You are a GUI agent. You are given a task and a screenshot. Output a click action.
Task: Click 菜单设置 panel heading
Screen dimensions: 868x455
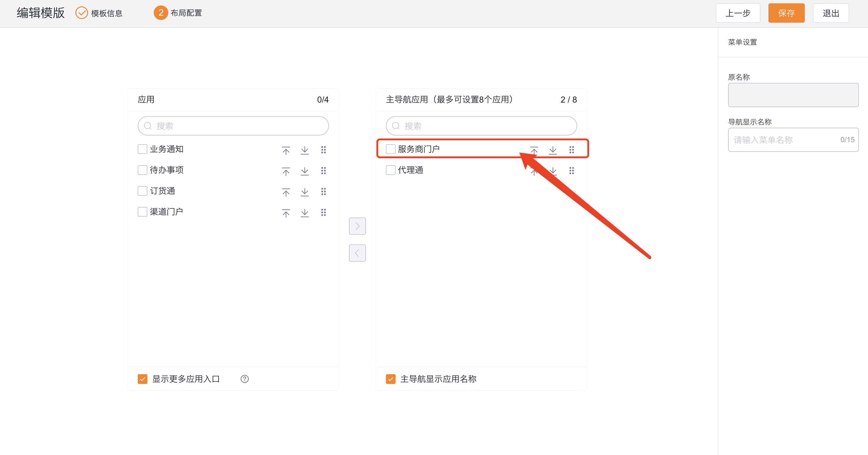coord(743,42)
